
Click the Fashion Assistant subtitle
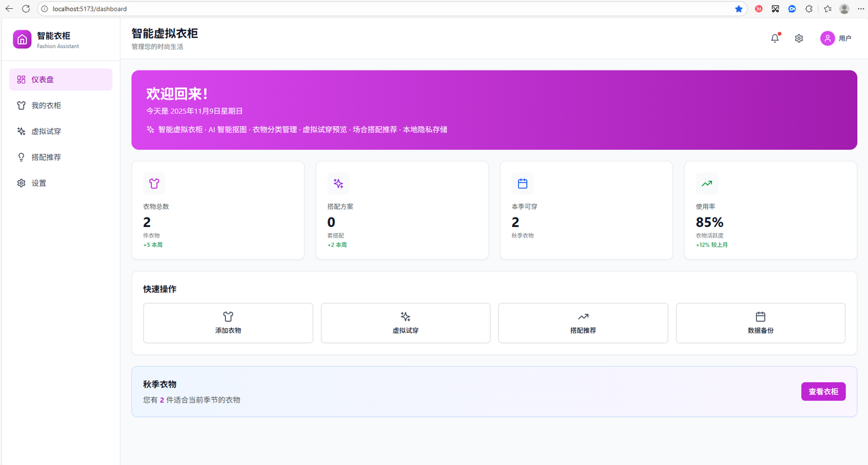58,46
